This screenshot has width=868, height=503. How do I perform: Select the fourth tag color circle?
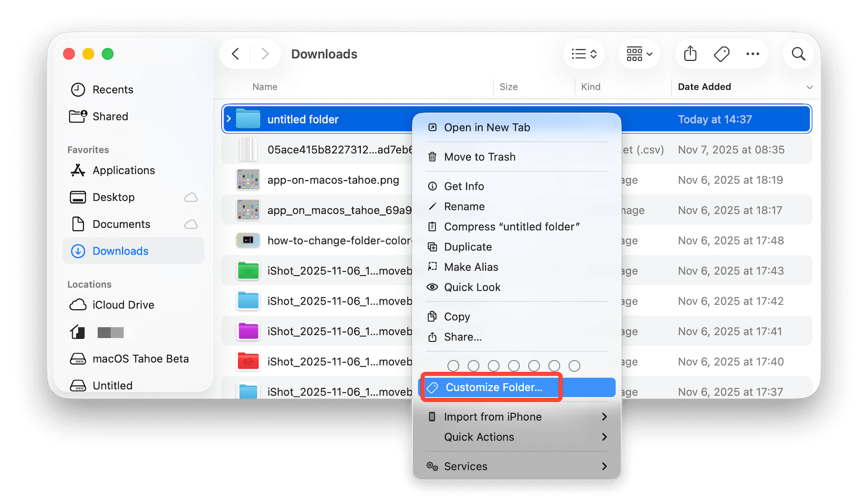point(514,366)
